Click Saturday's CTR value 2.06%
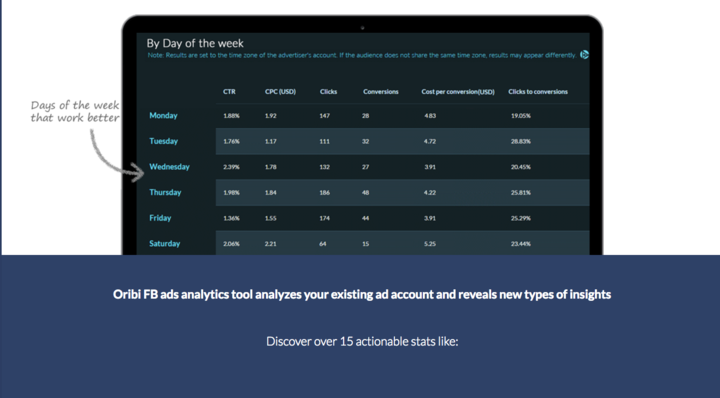This screenshot has height=398, width=720. pyautogui.click(x=231, y=244)
